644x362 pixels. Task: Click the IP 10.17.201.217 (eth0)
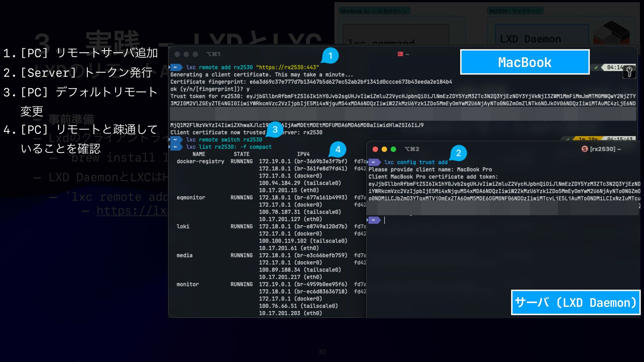click(290, 277)
